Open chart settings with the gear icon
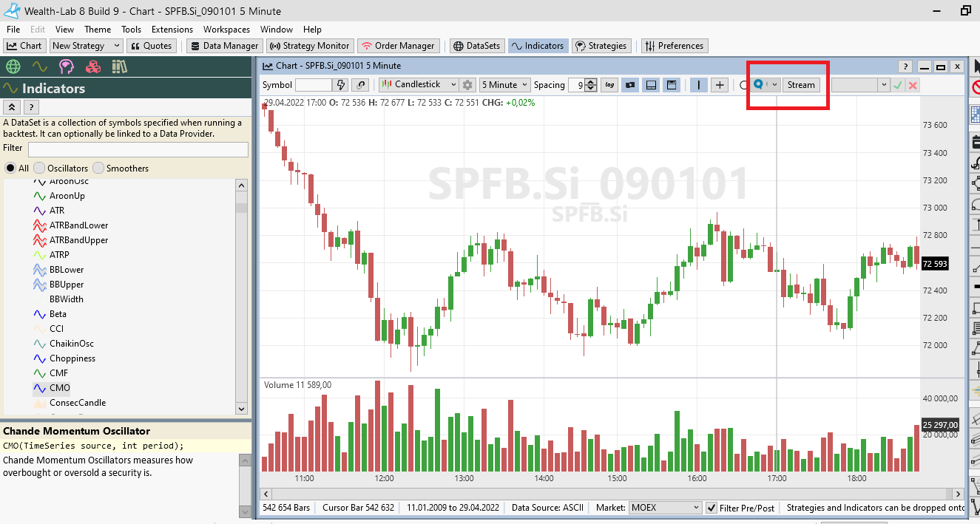 467,85
